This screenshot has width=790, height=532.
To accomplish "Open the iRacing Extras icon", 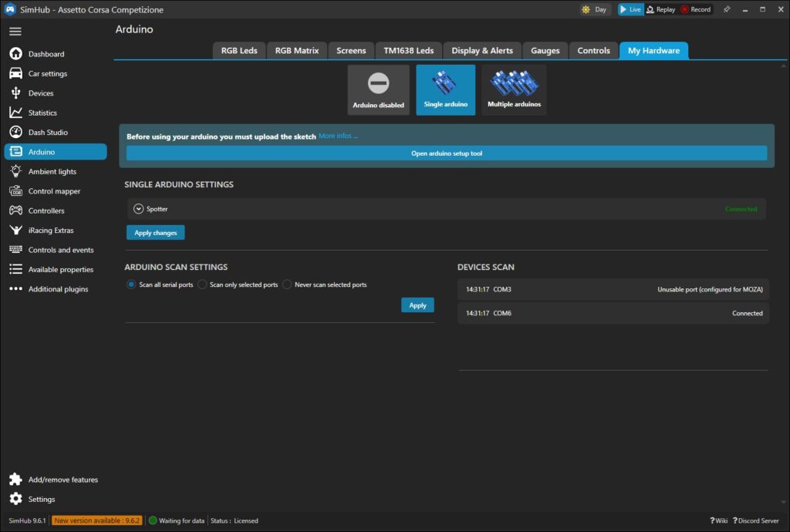I will pyautogui.click(x=15, y=230).
